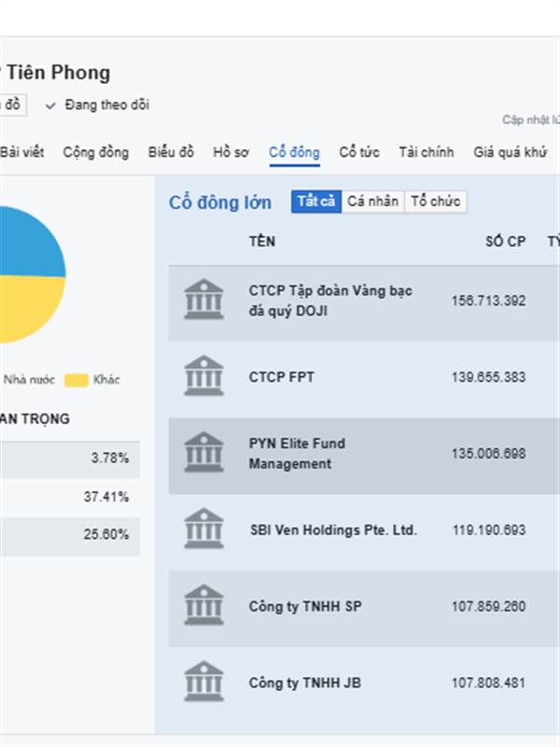Click the Khác legend label
560x747 pixels.
106,380
